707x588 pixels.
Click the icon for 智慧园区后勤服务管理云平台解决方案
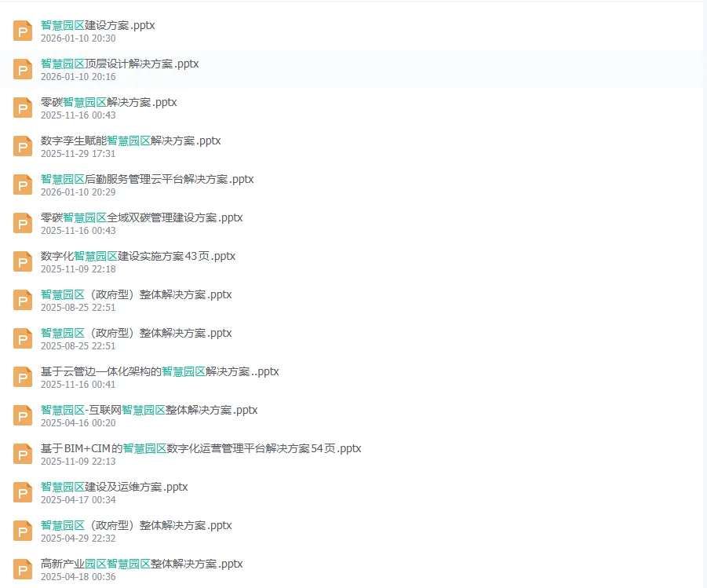click(x=22, y=184)
